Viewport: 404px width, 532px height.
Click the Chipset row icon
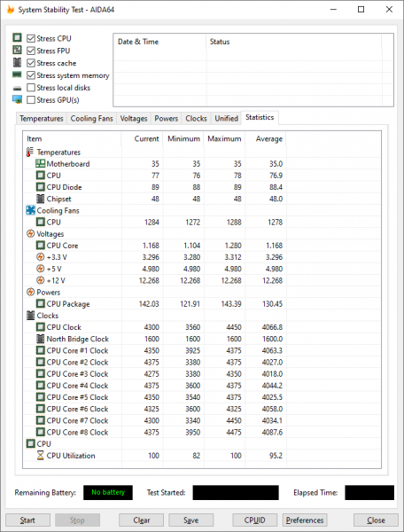41,199
